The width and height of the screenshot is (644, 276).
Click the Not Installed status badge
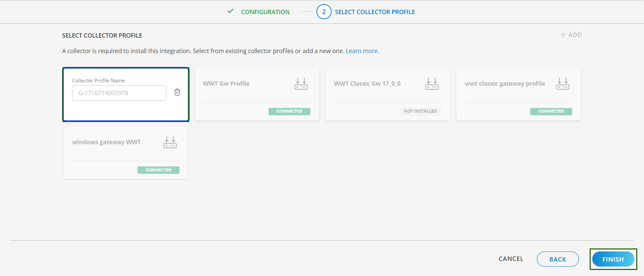coord(420,111)
